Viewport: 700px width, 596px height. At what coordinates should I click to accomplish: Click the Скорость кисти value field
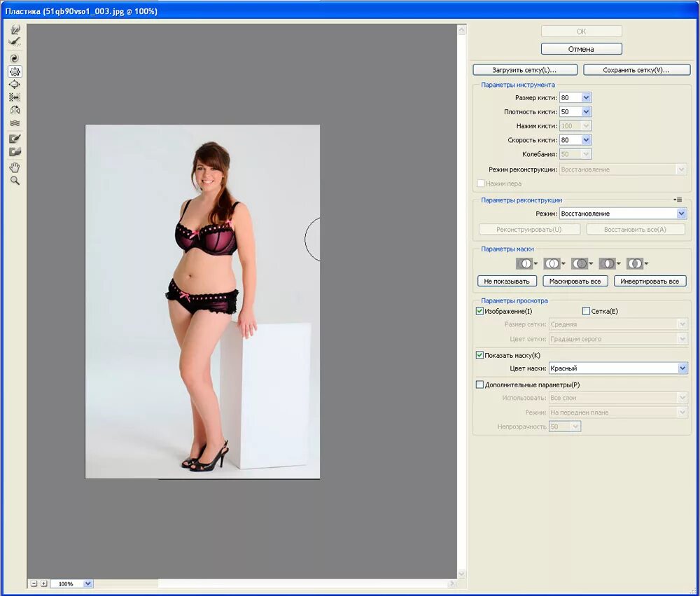(570, 140)
